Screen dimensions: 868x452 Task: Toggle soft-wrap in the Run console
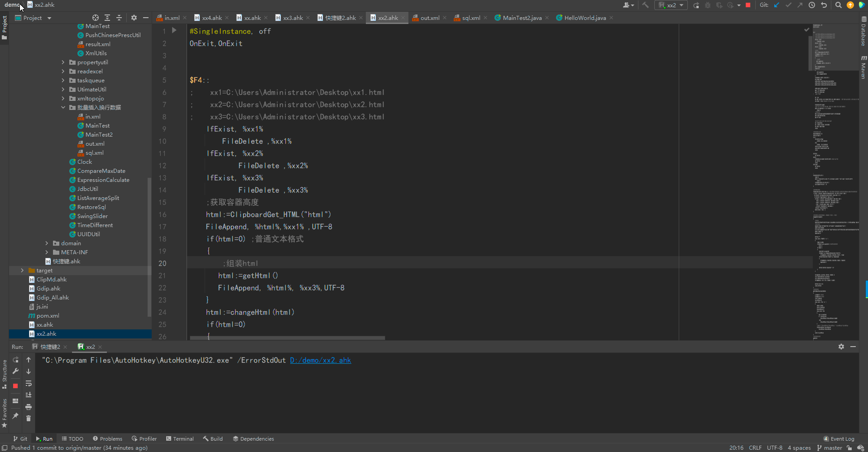(x=29, y=383)
